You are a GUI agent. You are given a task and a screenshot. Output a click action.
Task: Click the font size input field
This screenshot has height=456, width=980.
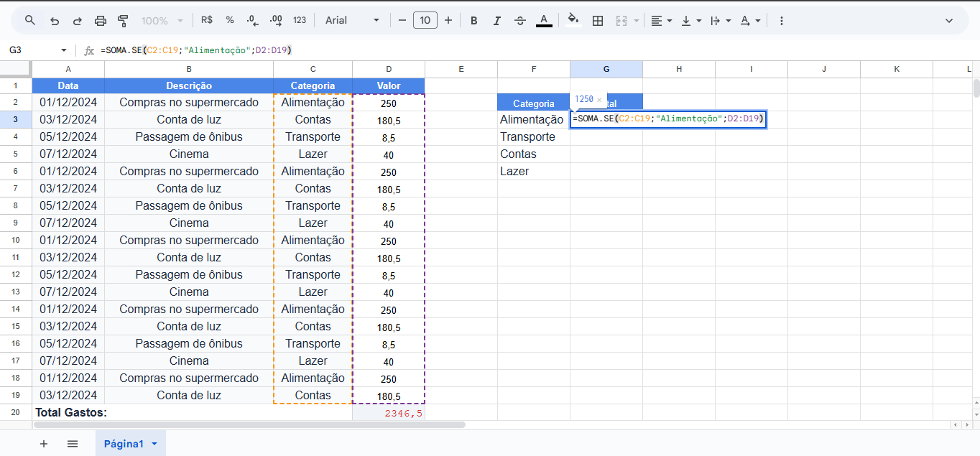click(x=425, y=20)
